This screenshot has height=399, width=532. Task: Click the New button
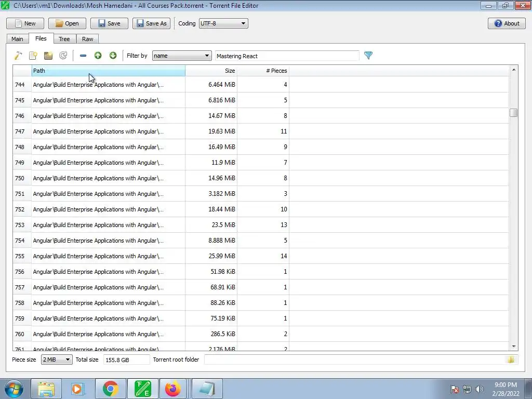coord(25,23)
